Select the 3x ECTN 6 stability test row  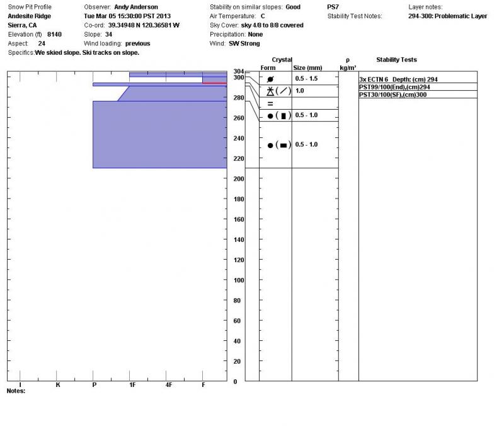[398, 79]
